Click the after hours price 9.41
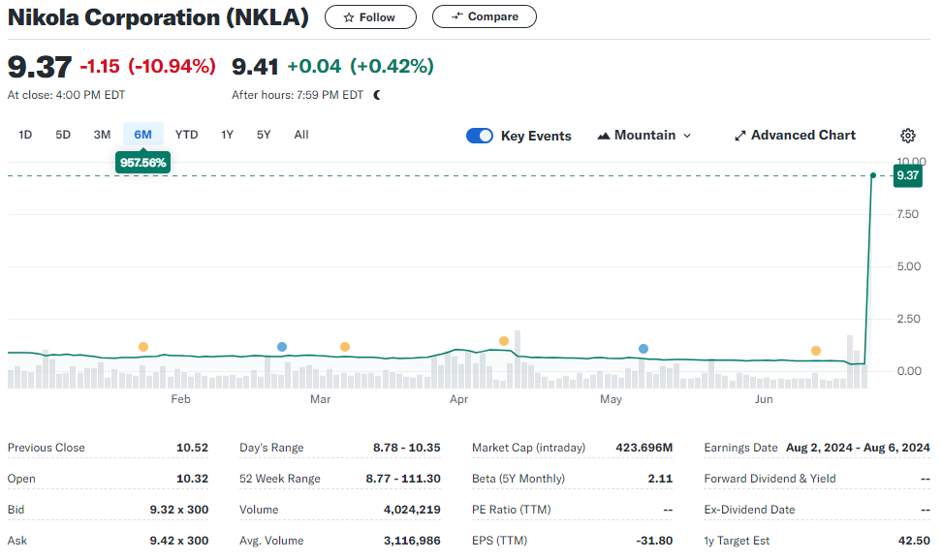Screen dimensions: 942x560 tap(255, 67)
